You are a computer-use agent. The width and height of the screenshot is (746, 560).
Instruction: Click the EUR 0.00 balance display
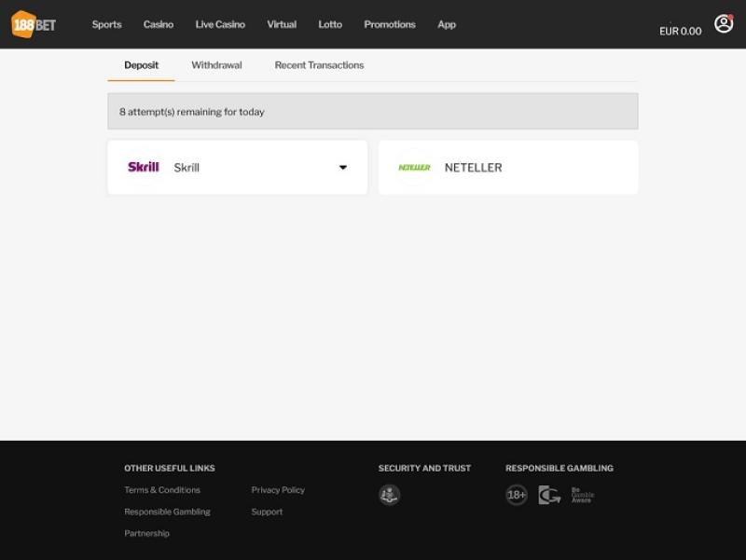(x=680, y=31)
